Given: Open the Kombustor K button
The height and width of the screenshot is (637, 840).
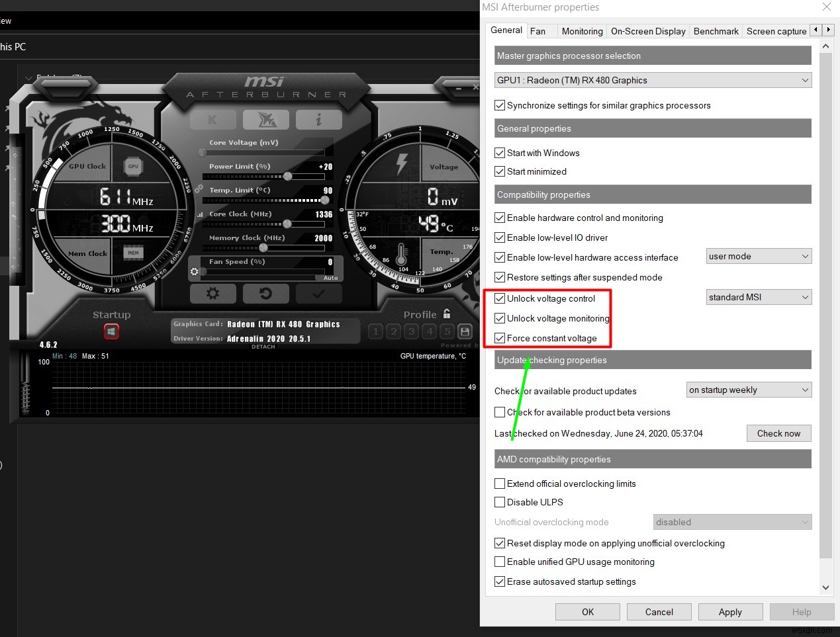Looking at the screenshot, I should [x=212, y=120].
